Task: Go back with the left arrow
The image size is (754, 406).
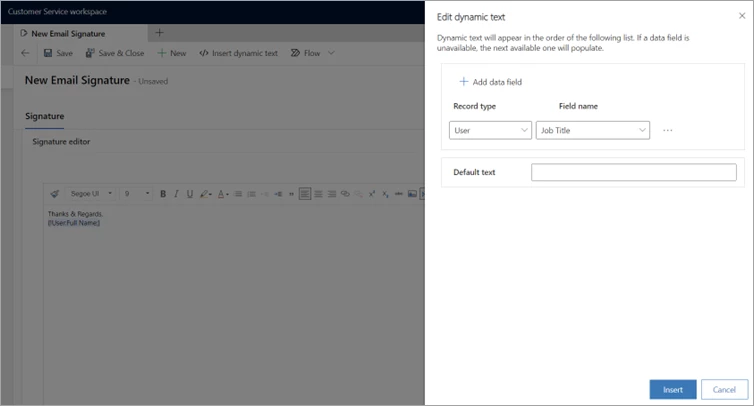Action: [25, 53]
